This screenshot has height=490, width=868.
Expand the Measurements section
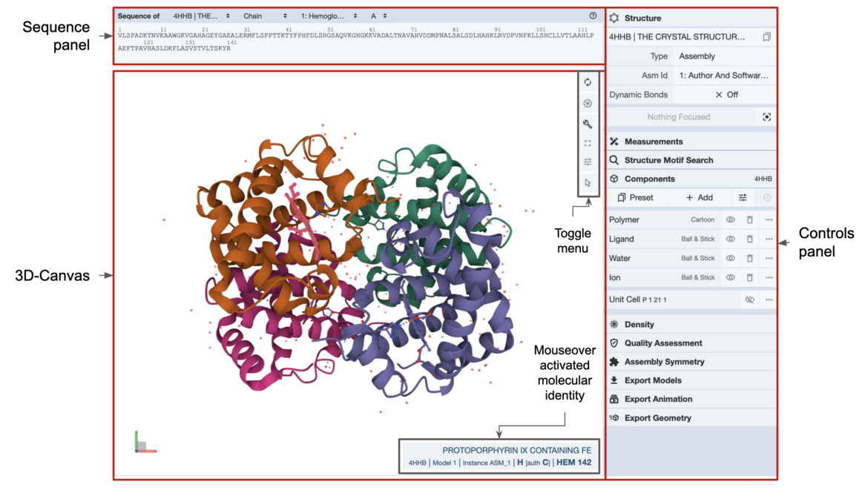point(654,142)
